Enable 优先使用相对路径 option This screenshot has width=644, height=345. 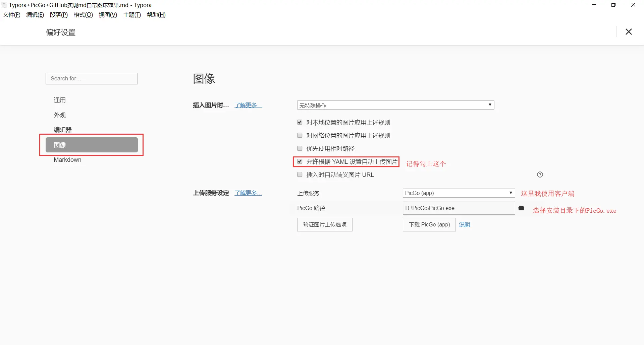coord(300,148)
